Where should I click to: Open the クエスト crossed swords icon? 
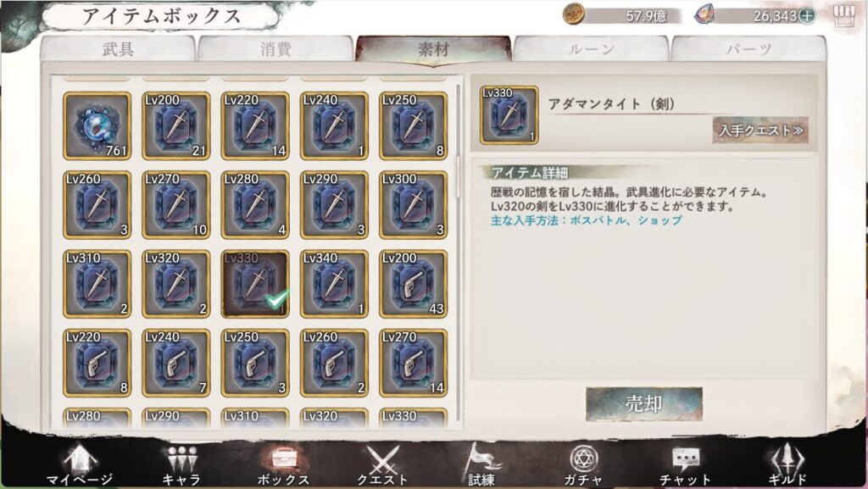coord(382,466)
